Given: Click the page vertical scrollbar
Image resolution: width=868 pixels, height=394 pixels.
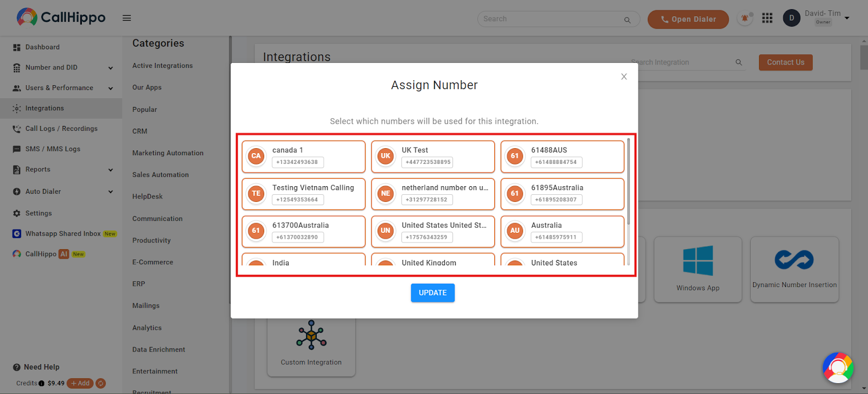Looking at the screenshot, I should coord(864,57).
